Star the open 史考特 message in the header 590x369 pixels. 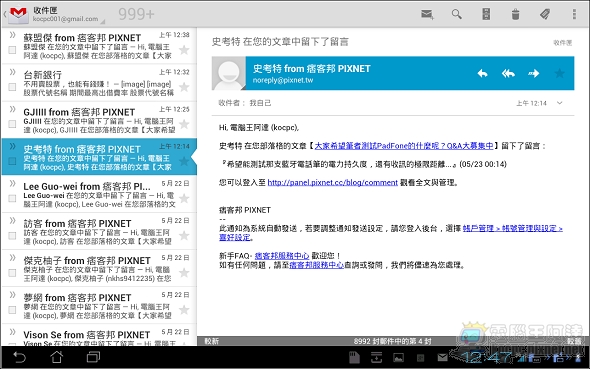pyautogui.click(x=560, y=73)
